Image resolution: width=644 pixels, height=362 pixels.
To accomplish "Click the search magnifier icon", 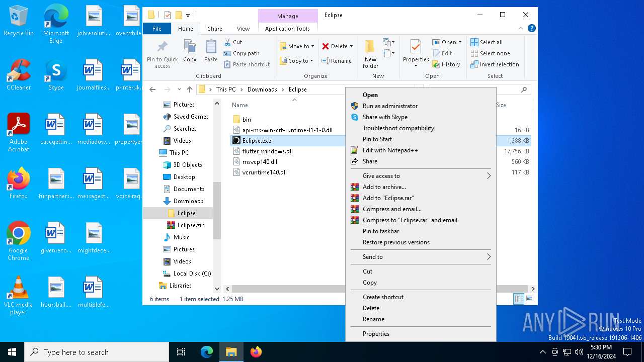I will (x=524, y=89).
